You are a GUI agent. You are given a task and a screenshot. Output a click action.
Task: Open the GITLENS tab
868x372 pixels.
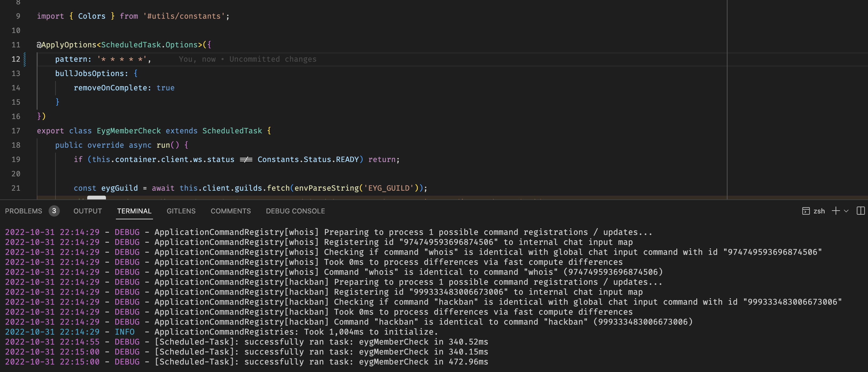click(x=181, y=211)
